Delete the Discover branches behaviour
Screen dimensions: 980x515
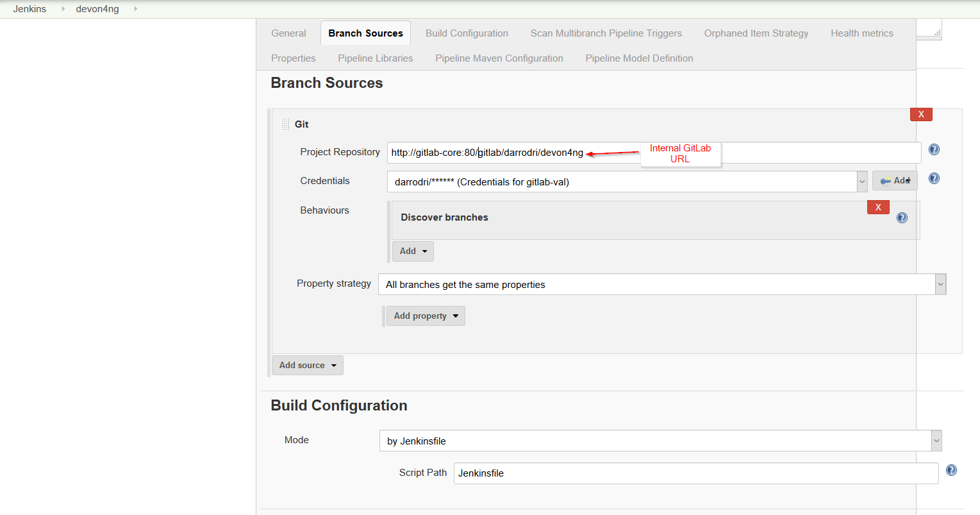pos(878,207)
